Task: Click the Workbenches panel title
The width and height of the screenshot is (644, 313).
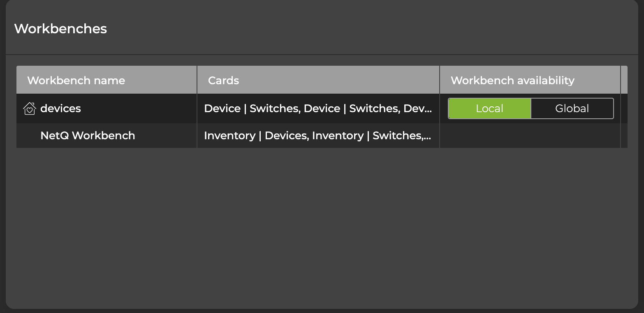Action: click(60, 29)
